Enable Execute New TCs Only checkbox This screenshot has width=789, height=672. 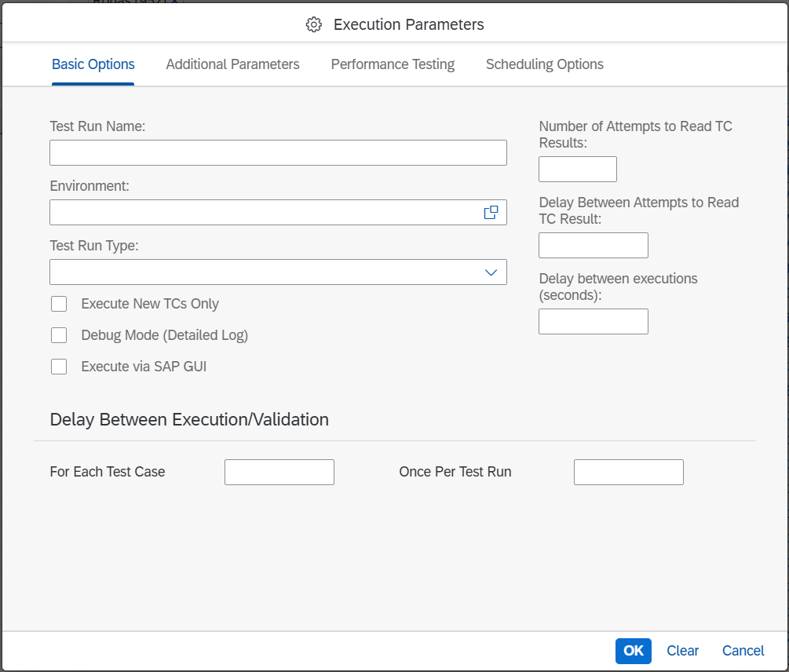59,304
